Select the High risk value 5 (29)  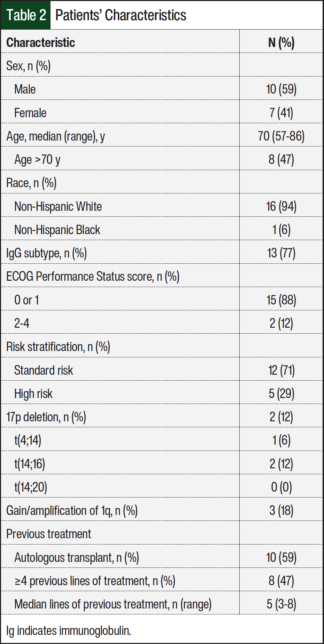281,393
